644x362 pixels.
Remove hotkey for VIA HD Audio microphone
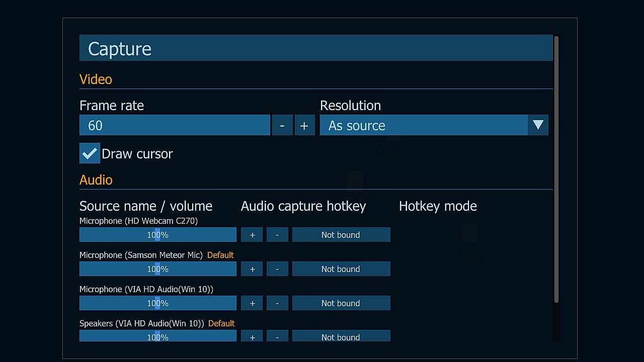(x=277, y=303)
